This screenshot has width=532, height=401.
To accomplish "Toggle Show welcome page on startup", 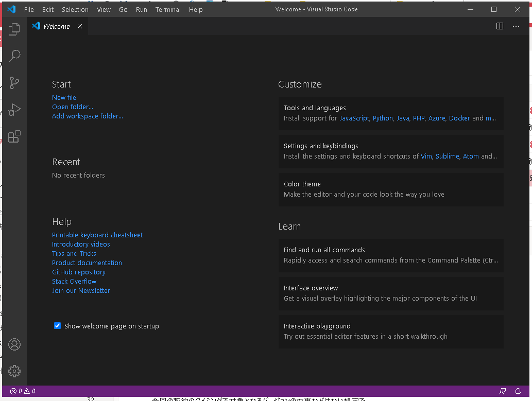I will tap(57, 326).
